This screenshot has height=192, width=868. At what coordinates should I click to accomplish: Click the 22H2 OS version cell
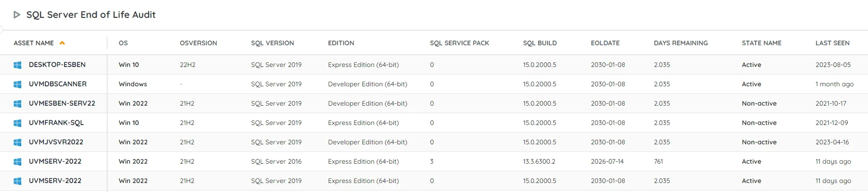187,65
